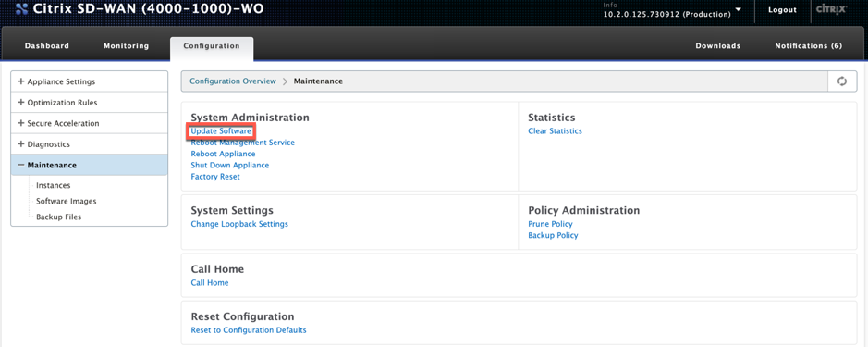Select Software Images tree item
Screen dimensions: 868x347
[x=66, y=201]
